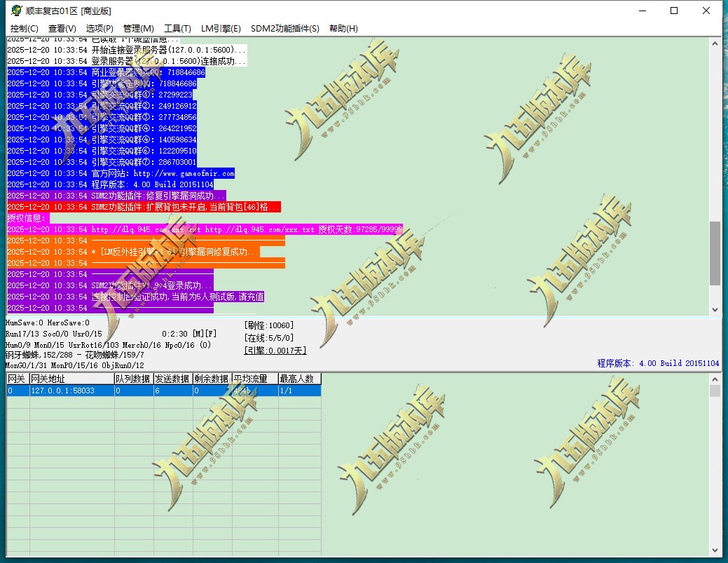
Task: Click the 最高人数 column header
Action: pyautogui.click(x=299, y=379)
